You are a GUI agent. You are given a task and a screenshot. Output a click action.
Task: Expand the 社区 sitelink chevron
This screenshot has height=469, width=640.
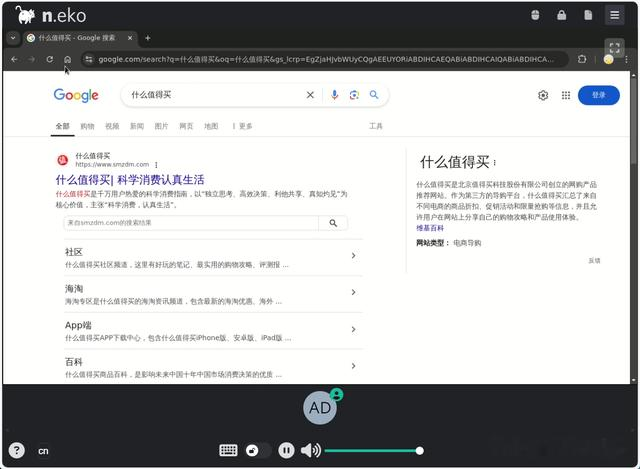click(x=353, y=256)
